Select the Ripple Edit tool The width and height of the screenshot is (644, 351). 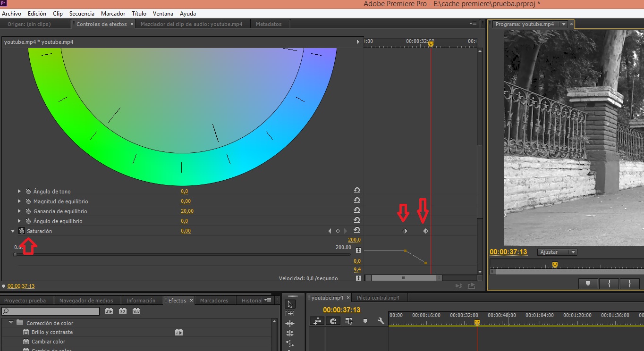tap(290, 324)
